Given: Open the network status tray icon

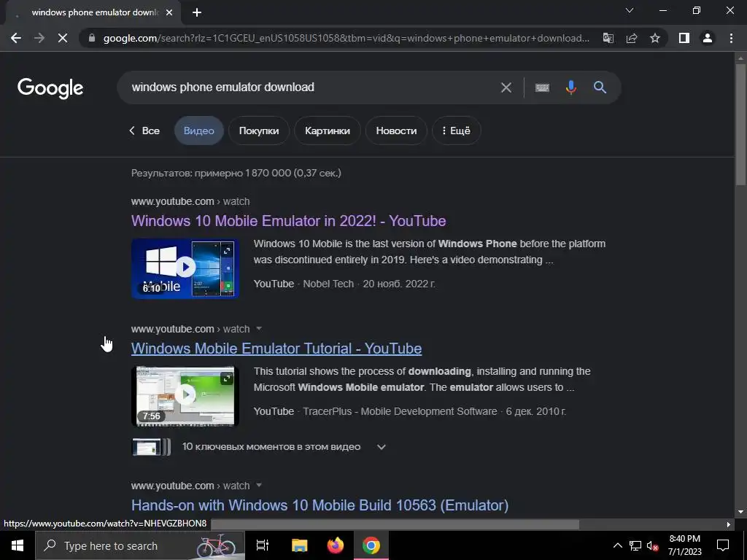Looking at the screenshot, I should click(635, 545).
